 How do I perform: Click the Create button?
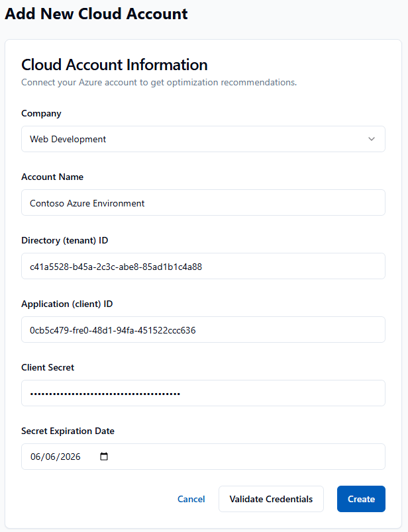pyautogui.click(x=361, y=499)
